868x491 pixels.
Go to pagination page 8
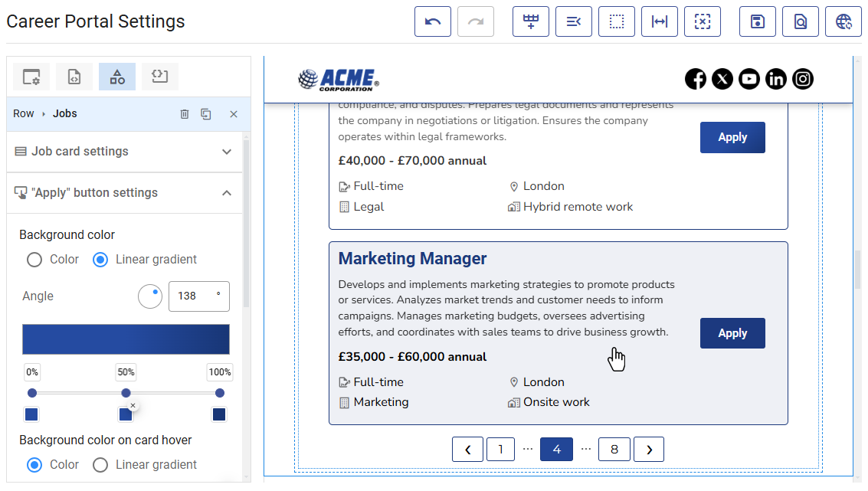coord(614,449)
